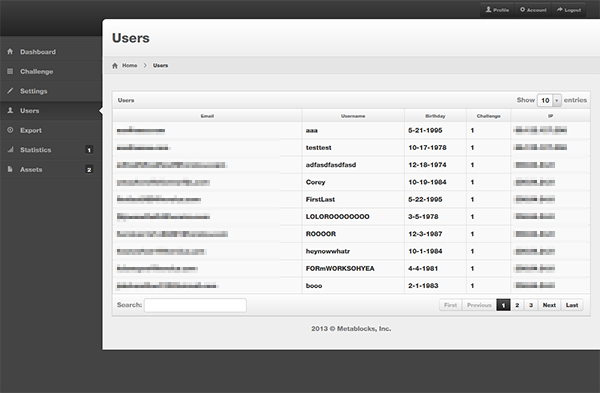Viewport: 600px width, 393px height.
Task: Sort table by Birthday column header
Action: point(435,116)
